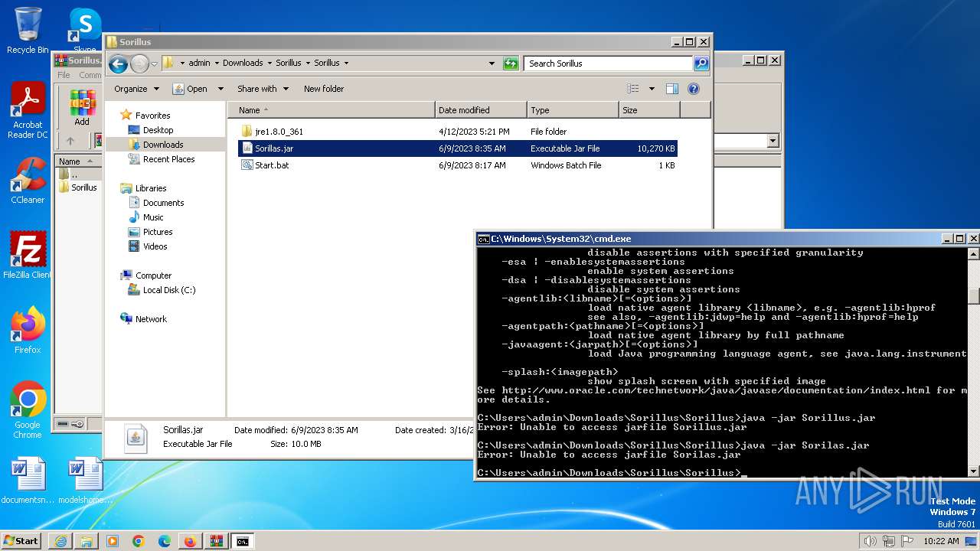Select Libraries in navigation pane

(150, 188)
